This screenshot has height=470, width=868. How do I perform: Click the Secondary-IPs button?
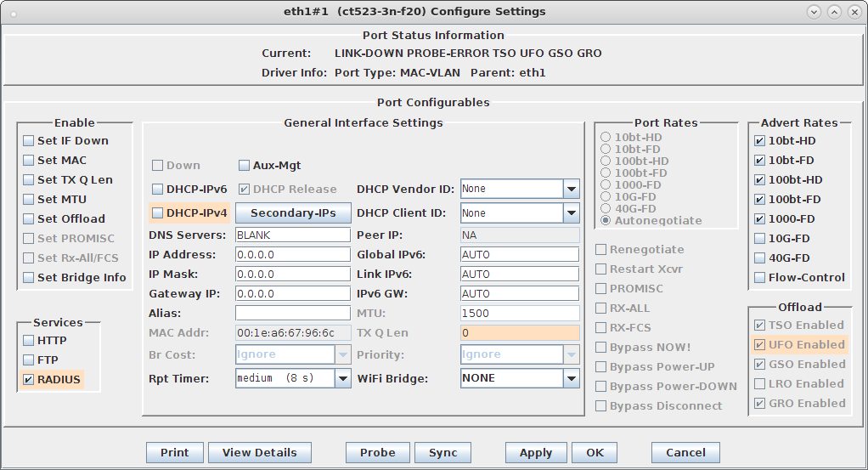point(293,212)
